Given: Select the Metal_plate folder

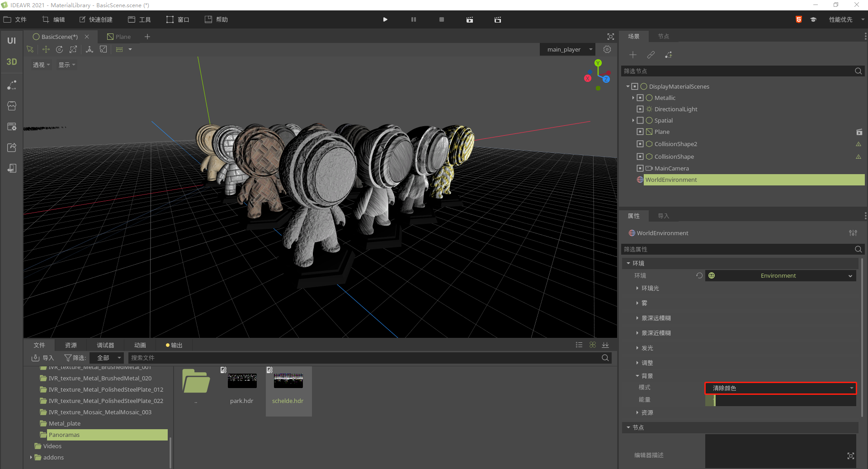Looking at the screenshot, I should click(65, 423).
